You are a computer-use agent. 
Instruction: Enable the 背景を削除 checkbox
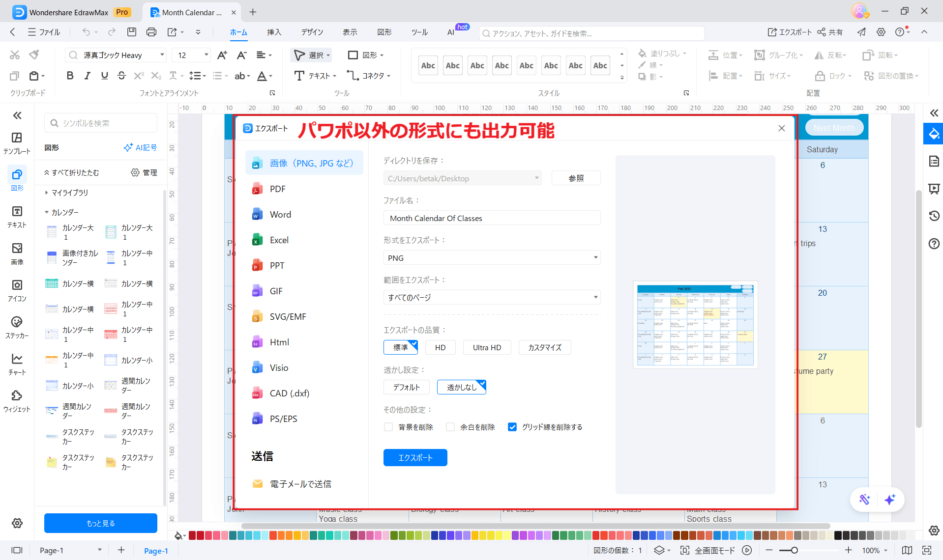(388, 427)
